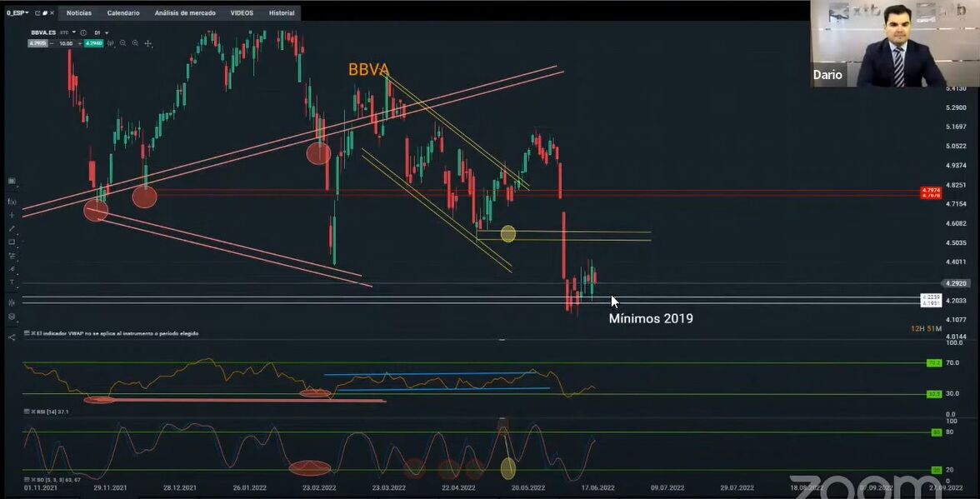Open the chart scale settings icon
This screenshot has width=980, height=499.
[x=111, y=43]
